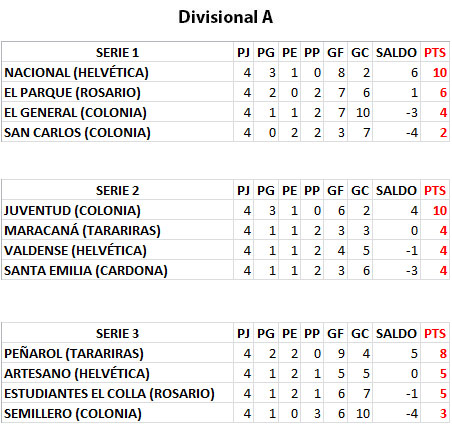Select the SERIE 3 header cell
The height and width of the screenshot is (432, 452).
117,333
